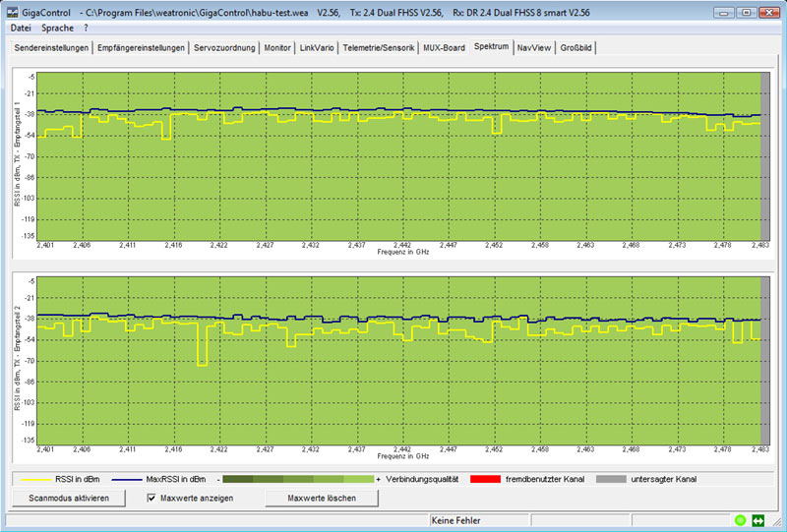Click the Scanmodus aktivieren button
This screenshot has width=787, height=532.
[69, 498]
